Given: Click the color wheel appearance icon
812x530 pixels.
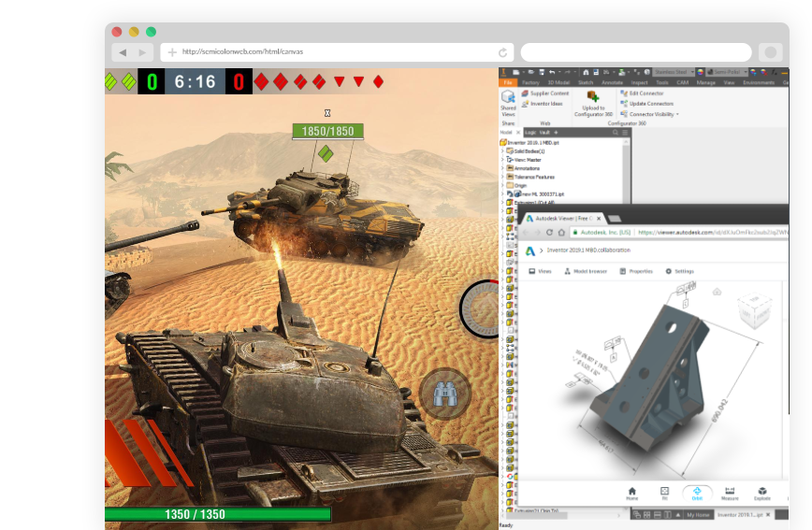Looking at the screenshot, I should click(x=700, y=72).
